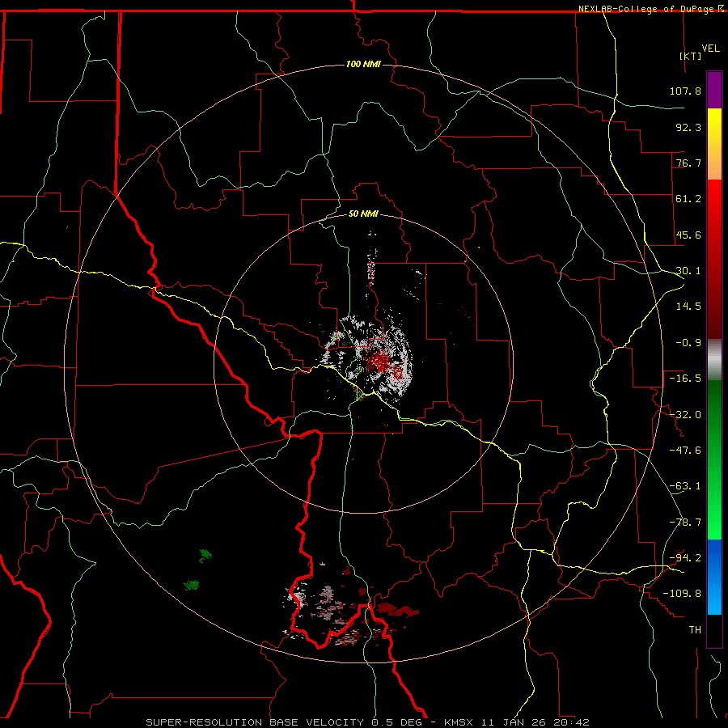The height and width of the screenshot is (728, 728).
Task: Click the bright green segment of color bar
Action: [x=714, y=459]
